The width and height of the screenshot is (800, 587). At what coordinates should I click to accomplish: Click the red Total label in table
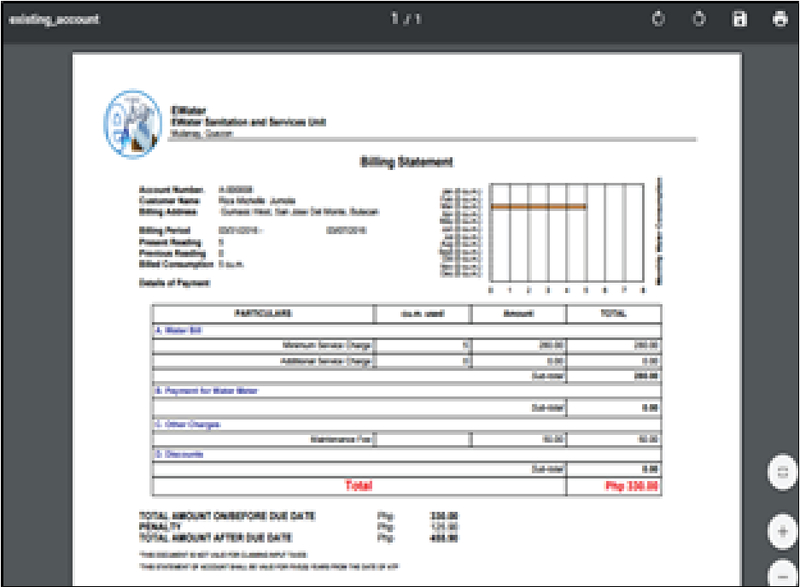pyautogui.click(x=359, y=485)
